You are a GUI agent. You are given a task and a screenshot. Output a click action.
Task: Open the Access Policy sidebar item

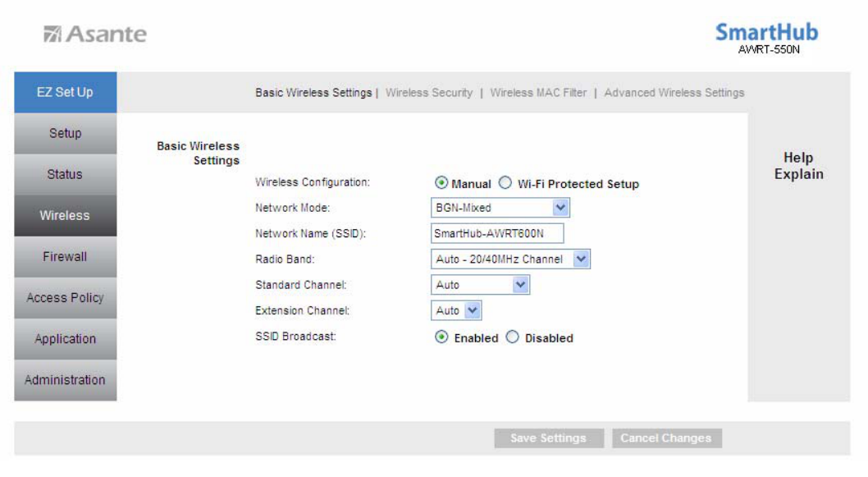[66, 297]
